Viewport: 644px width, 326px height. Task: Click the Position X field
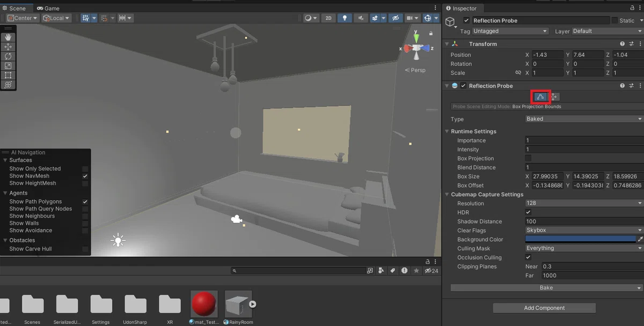(x=547, y=55)
